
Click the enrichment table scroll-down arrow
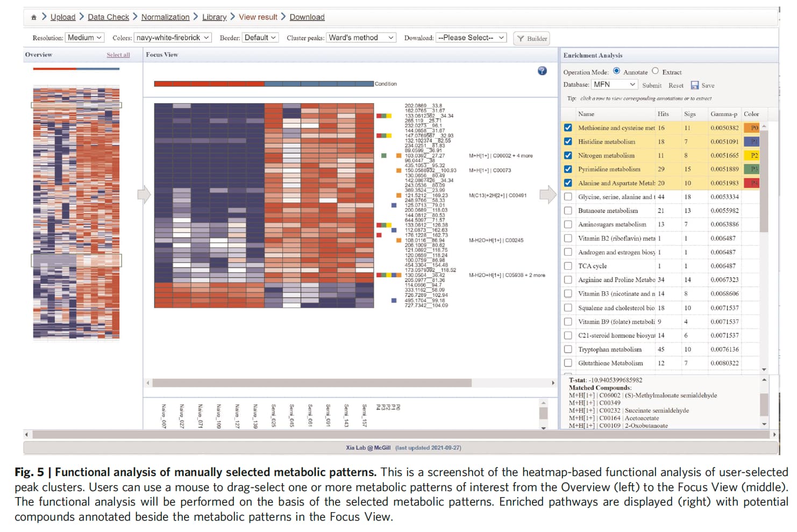[764, 370]
